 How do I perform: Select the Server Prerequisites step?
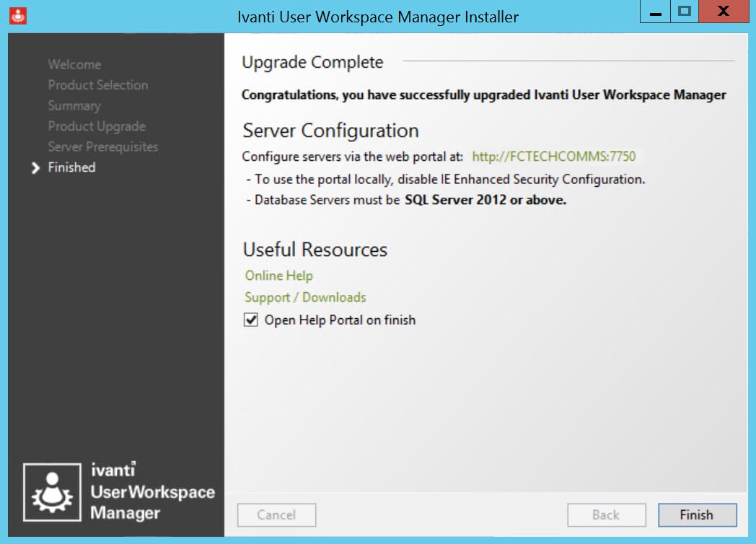point(102,146)
